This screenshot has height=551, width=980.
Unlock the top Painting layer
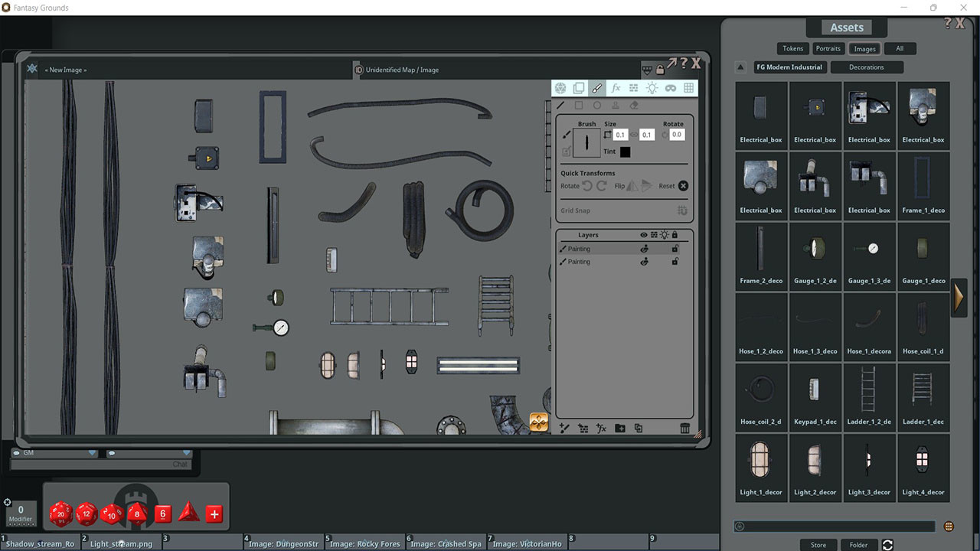point(676,249)
